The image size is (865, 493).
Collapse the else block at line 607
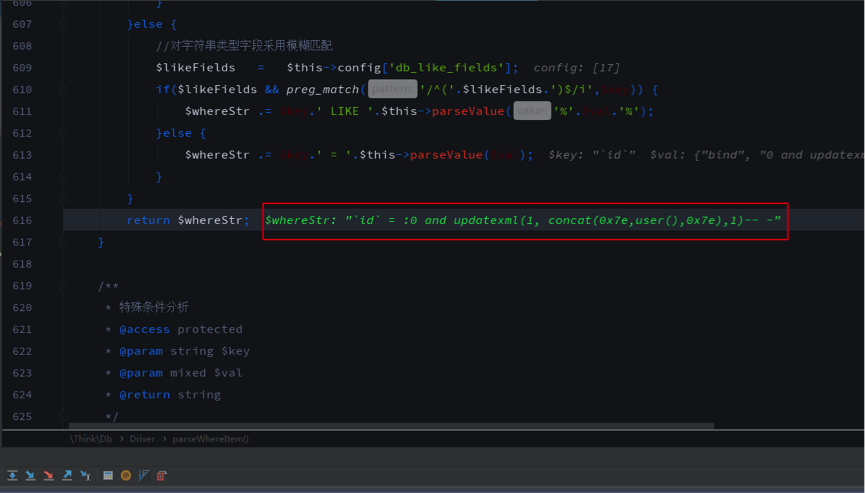(64, 25)
